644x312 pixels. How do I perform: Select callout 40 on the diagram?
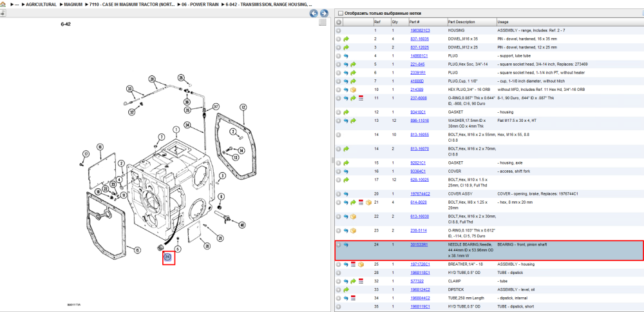[242, 225]
